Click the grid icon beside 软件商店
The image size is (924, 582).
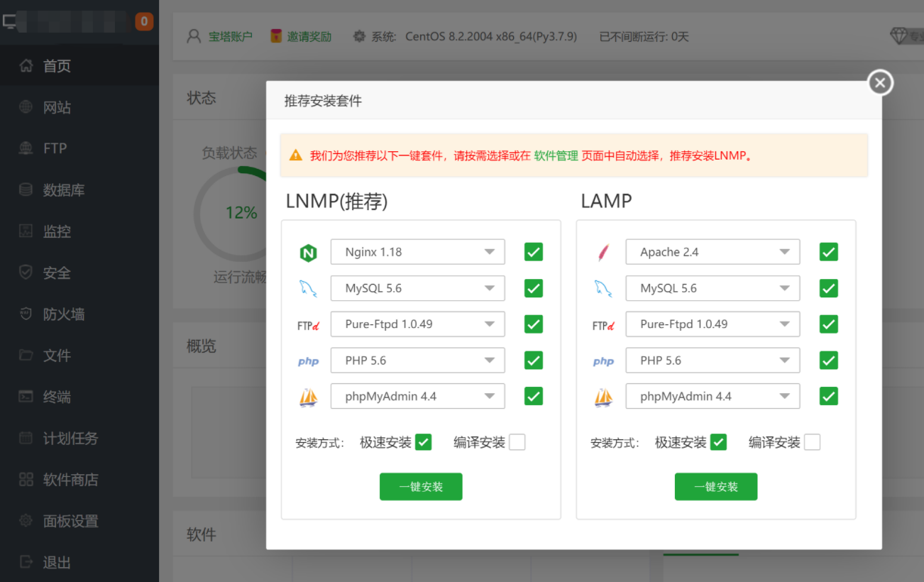26,480
